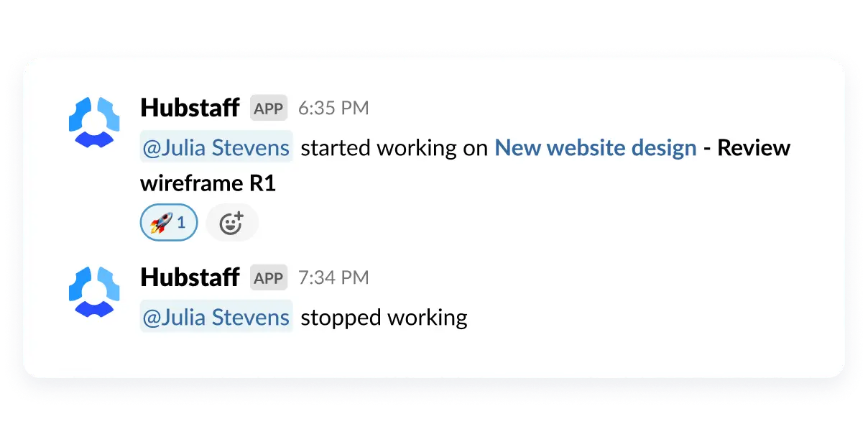Click the Hubstaff bot name above the stopped working message
The height and width of the screenshot is (437, 868).
190,277
